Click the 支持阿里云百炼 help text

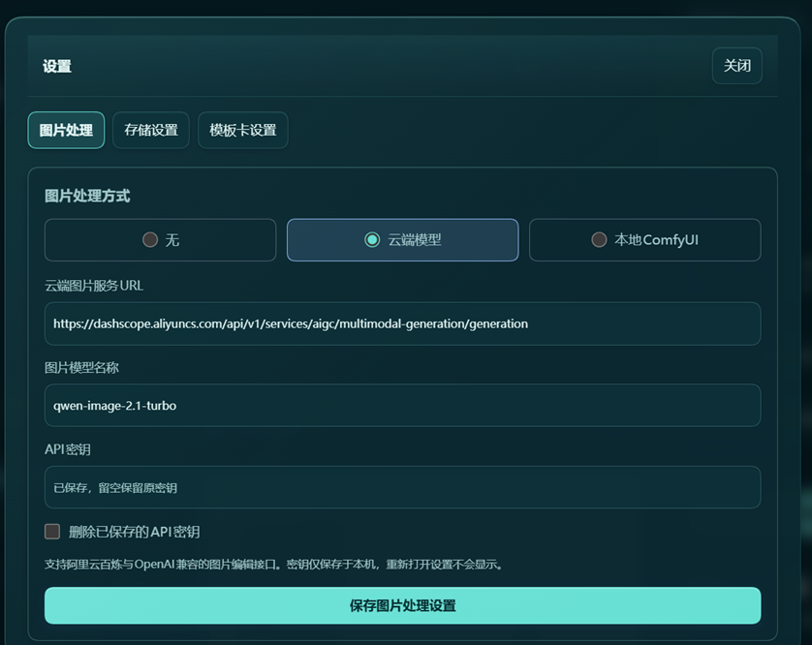point(274,565)
